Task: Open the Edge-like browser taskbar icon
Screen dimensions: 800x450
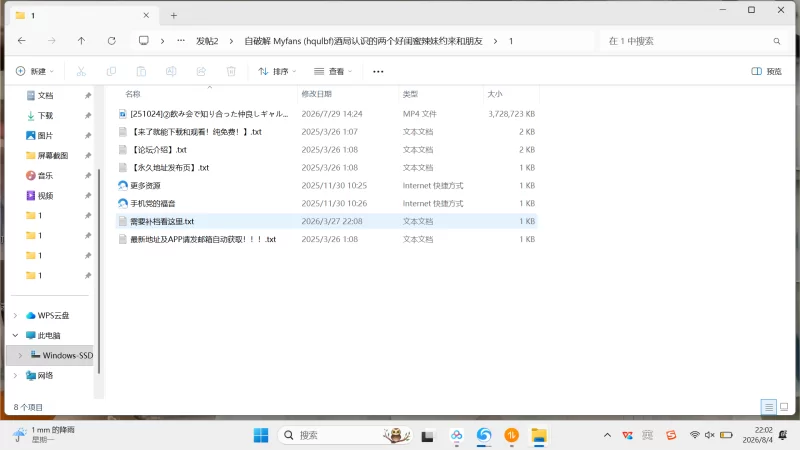Action: coord(484,435)
